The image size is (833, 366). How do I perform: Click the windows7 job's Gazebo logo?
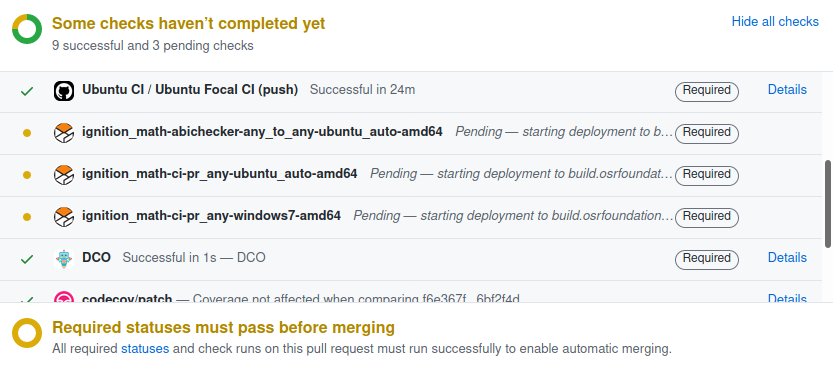64,217
